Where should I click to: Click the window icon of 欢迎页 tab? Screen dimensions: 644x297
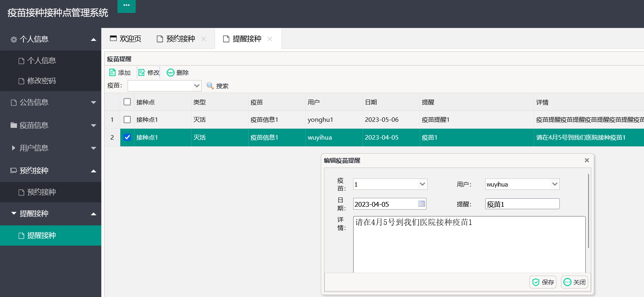(113, 38)
